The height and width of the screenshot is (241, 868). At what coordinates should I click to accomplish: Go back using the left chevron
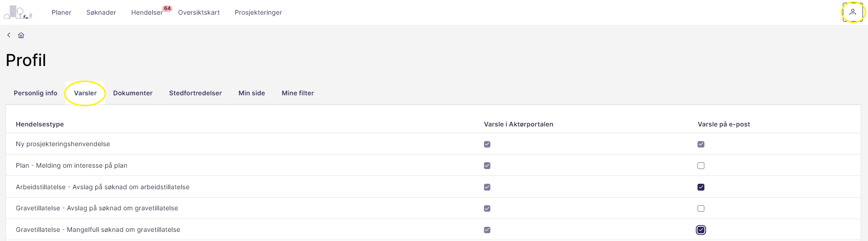click(x=9, y=35)
